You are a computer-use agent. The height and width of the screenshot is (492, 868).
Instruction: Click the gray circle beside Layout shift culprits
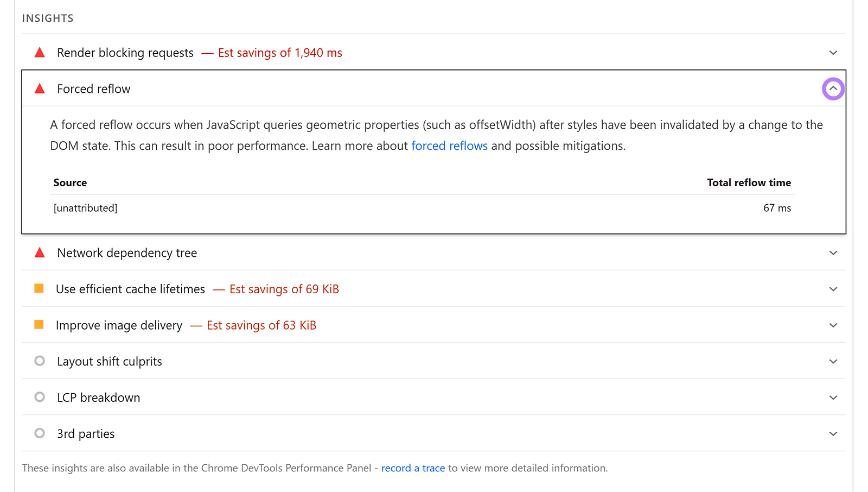coord(39,360)
